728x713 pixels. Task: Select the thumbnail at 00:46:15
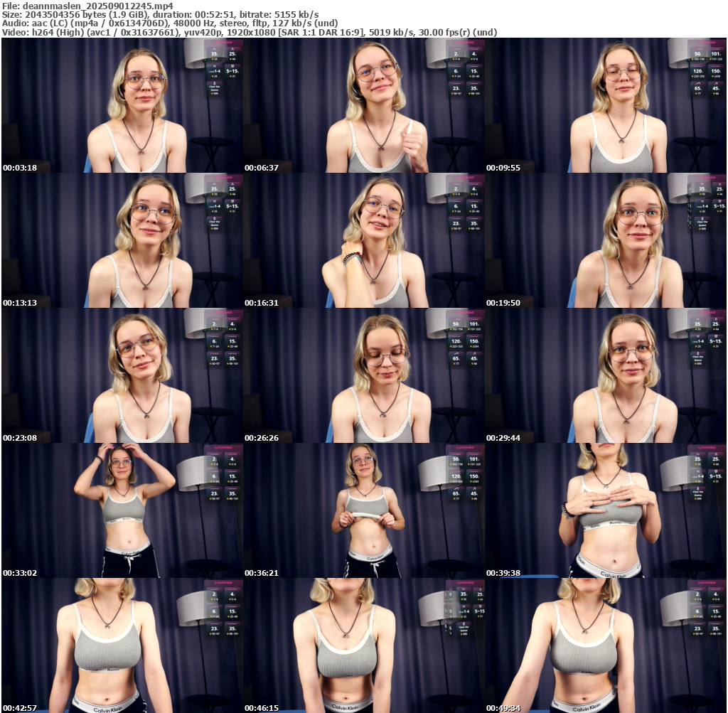pos(363,645)
